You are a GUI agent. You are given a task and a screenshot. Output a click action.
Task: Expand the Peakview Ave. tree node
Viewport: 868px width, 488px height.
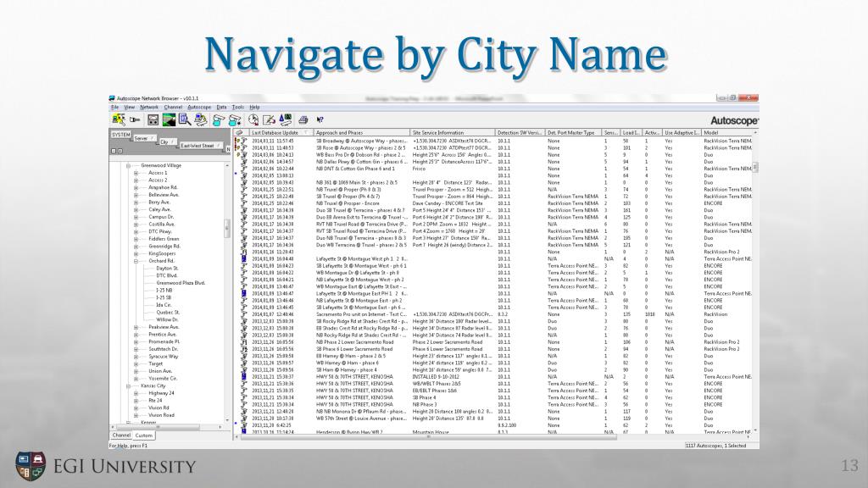136,327
